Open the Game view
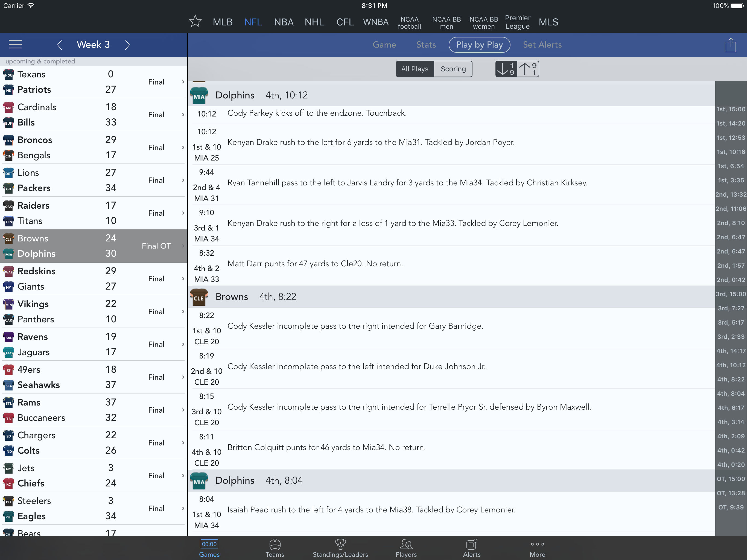 pos(384,45)
